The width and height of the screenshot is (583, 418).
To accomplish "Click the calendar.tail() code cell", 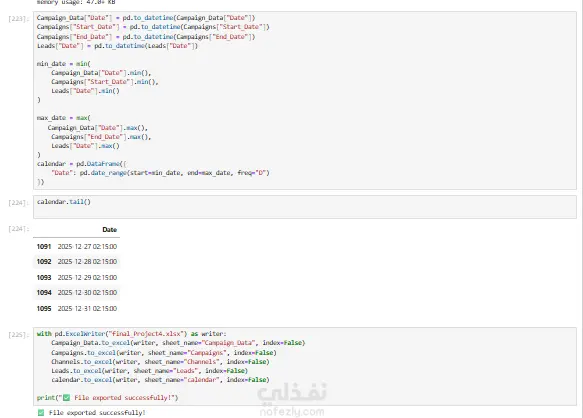I will coord(305,207).
